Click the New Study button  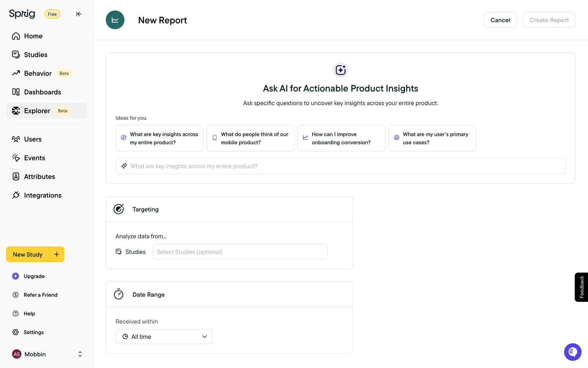(28, 254)
